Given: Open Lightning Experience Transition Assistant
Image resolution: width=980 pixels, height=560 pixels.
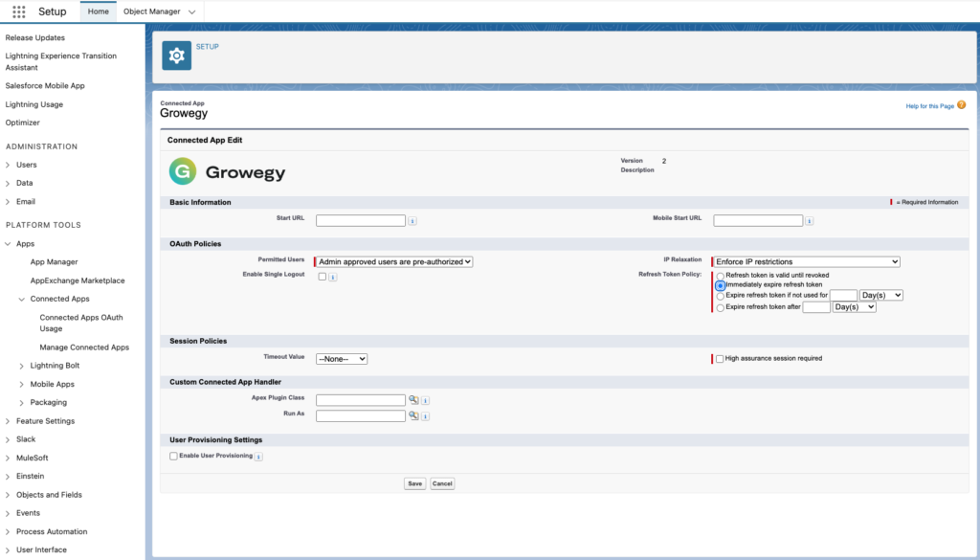Looking at the screenshot, I should tap(60, 61).
